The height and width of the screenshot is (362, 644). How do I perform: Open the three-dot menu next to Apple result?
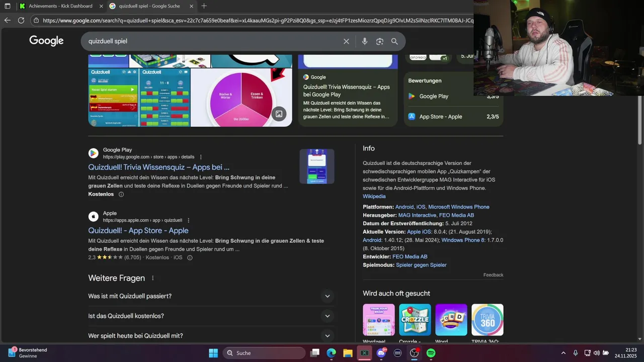click(189, 220)
